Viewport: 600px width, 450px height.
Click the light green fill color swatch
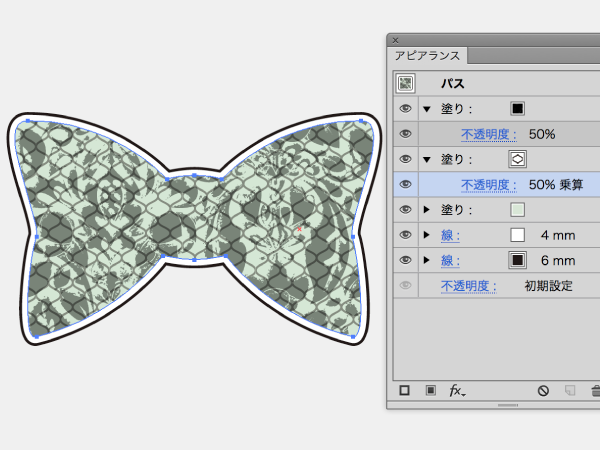tap(517, 210)
